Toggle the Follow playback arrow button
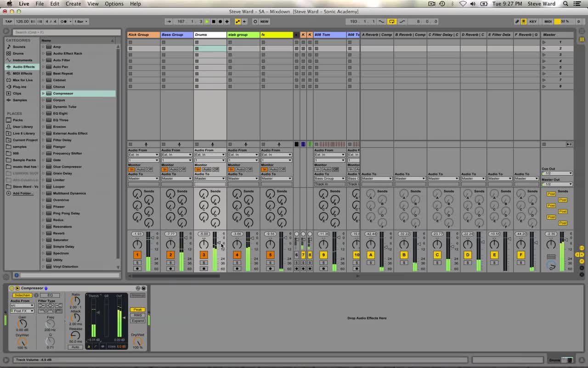588x368 pixels. 169,21
